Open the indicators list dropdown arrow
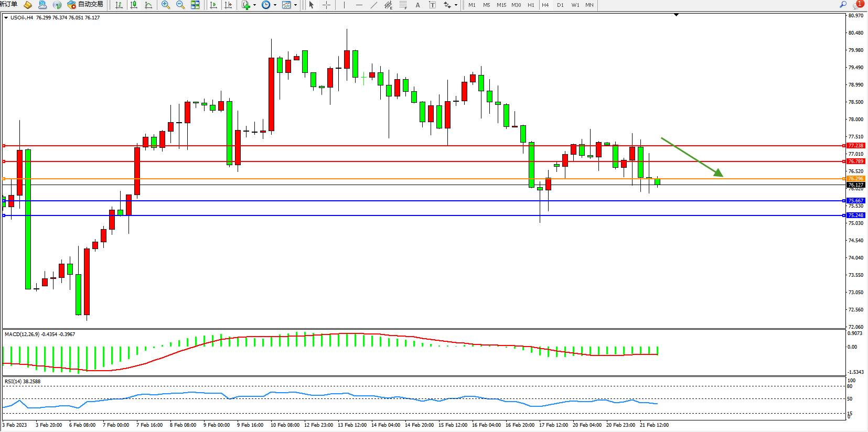The image size is (868, 432). 254,5
